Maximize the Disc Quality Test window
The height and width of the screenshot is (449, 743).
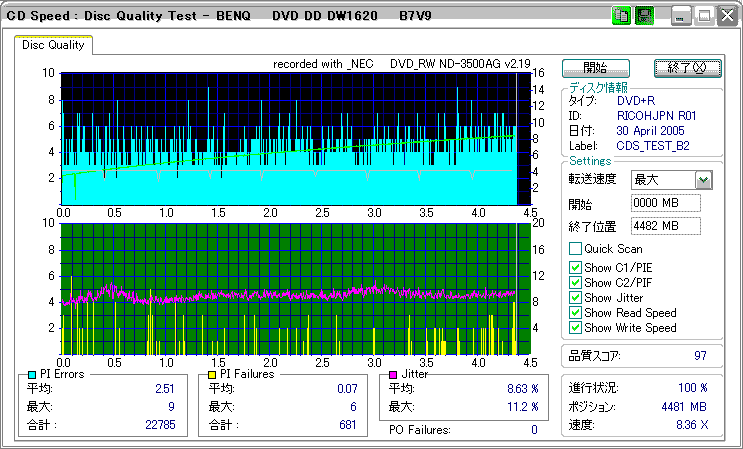pyautogui.click(x=704, y=16)
